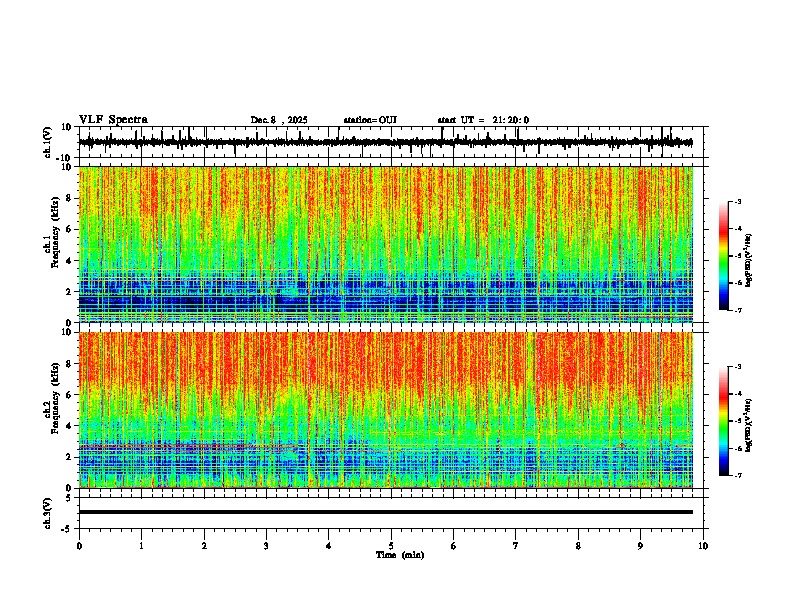Click the "-7" label on ch.2 colorbar
The image size is (792, 612).
(737, 476)
